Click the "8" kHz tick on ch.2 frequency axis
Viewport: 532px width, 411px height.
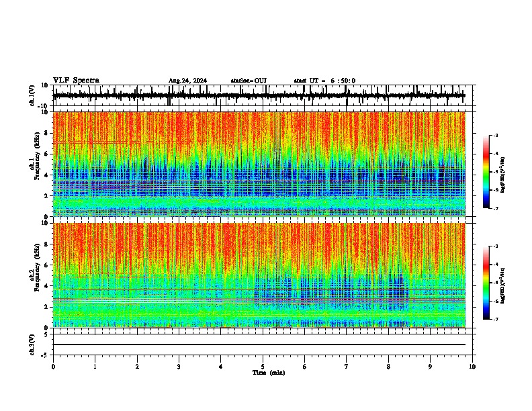click(47, 244)
